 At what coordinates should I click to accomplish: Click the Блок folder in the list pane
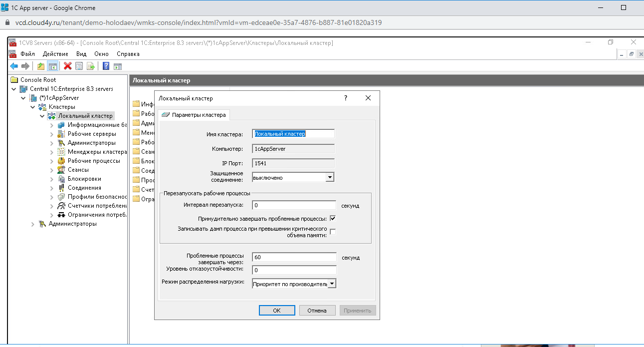click(143, 161)
